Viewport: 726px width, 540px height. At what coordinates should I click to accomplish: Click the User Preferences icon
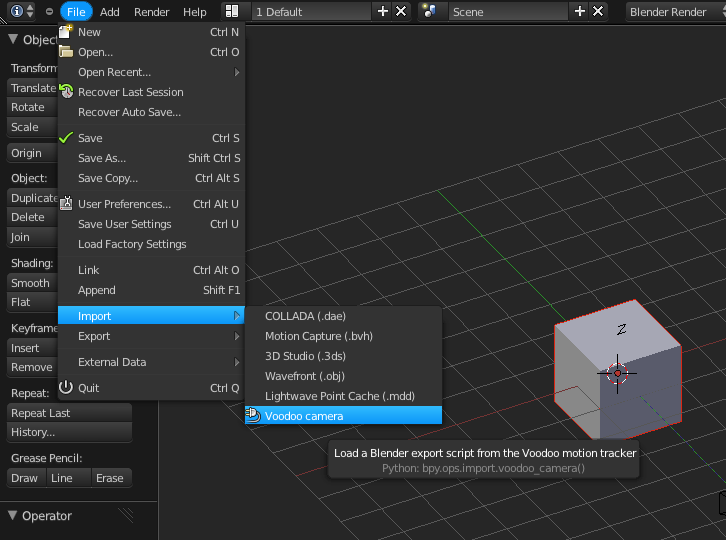click(66, 203)
